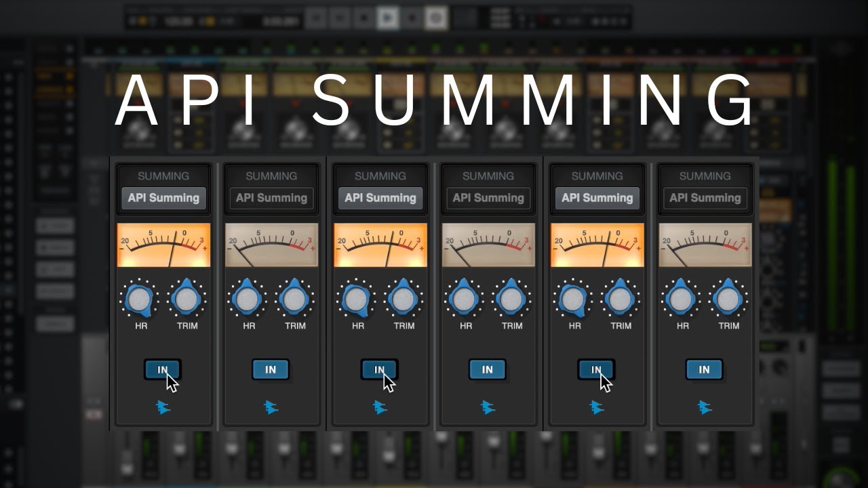
Task: Click the TRIM knob on the second summing strip
Action: click(295, 299)
